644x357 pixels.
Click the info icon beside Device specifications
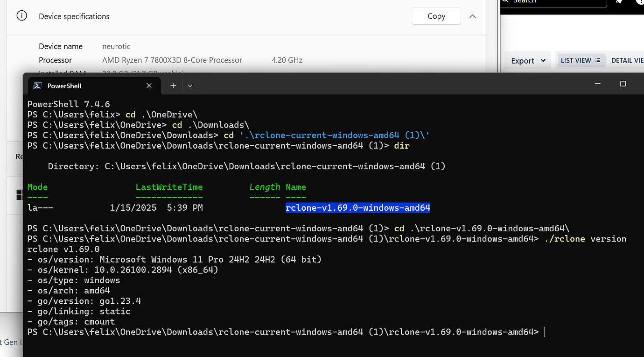pyautogui.click(x=21, y=16)
